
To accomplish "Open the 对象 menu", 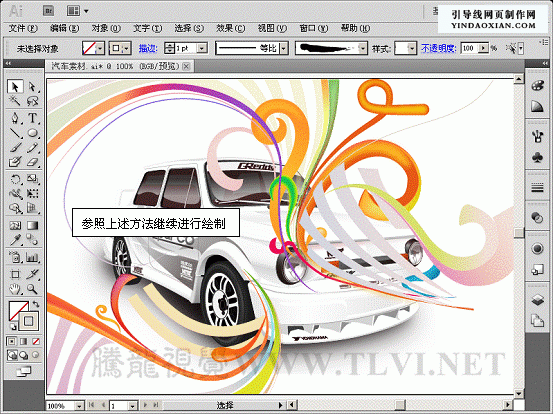I will tap(106, 28).
